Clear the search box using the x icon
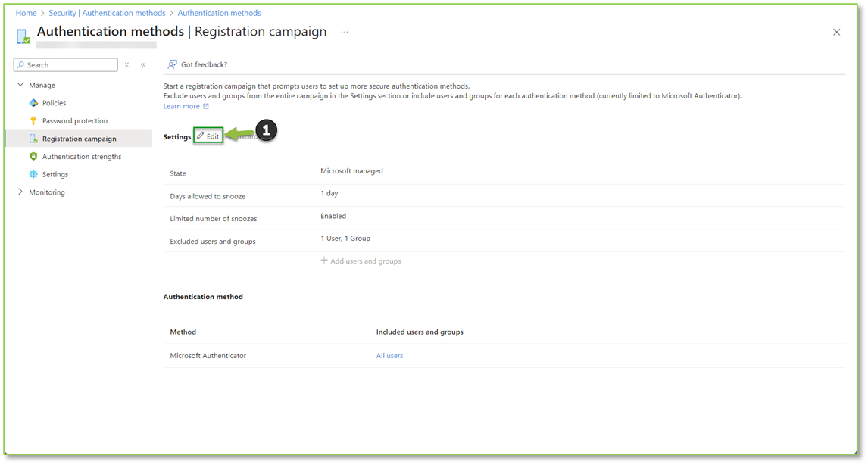 tap(126, 64)
